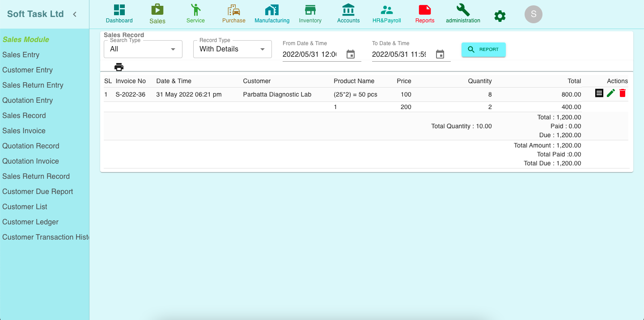This screenshot has width=644, height=320.
Task: Click the REPORT button
Action: [x=483, y=50]
